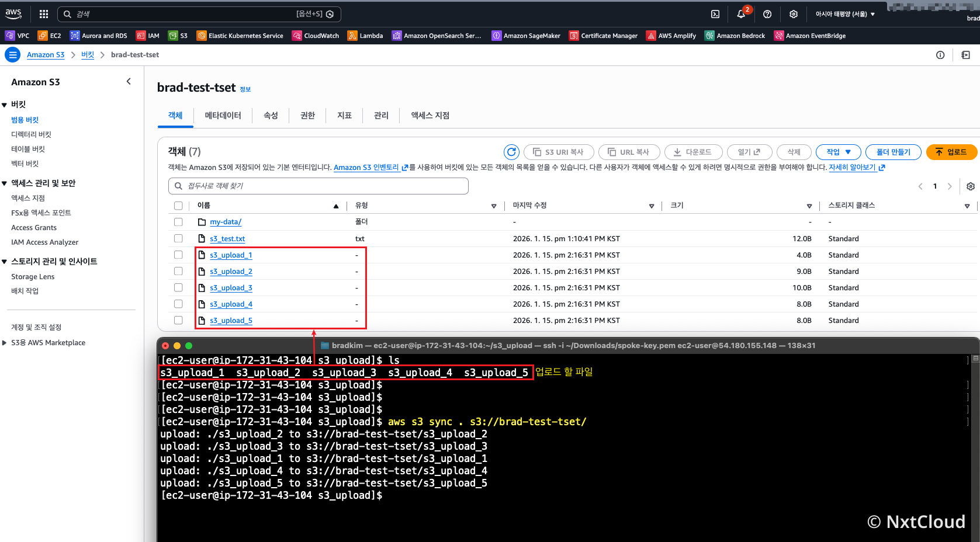Image resolution: width=980 pixels, height=542 pixels.
Task: Open the side panel toggle icon
Action: [x=965, y=55]
